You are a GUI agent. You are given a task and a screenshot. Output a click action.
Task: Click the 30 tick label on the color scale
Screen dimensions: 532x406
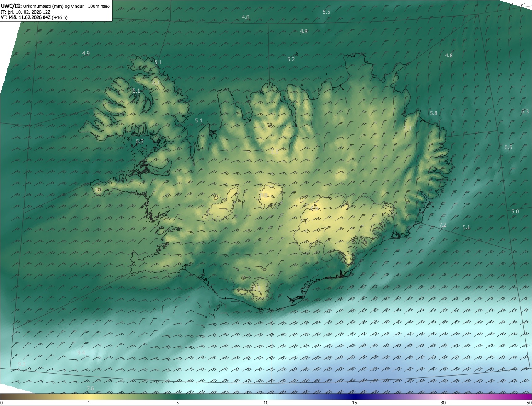[x=443, y=403]
